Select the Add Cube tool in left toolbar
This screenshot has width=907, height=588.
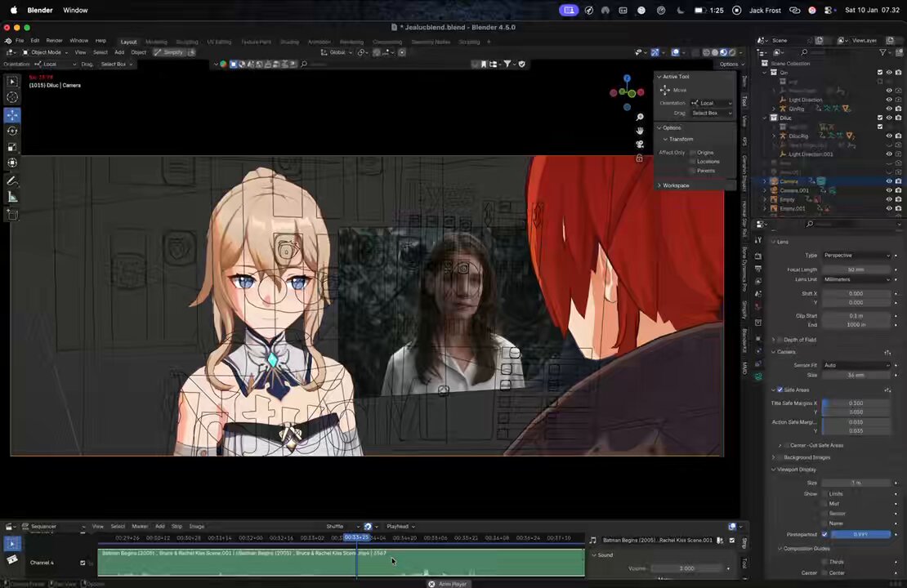[x=12, y=215]
